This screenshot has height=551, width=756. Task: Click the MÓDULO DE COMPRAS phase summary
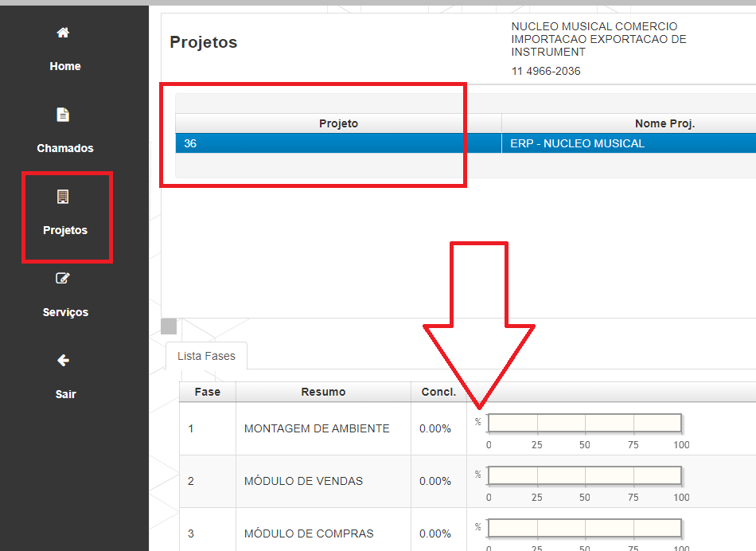point(309,533)
